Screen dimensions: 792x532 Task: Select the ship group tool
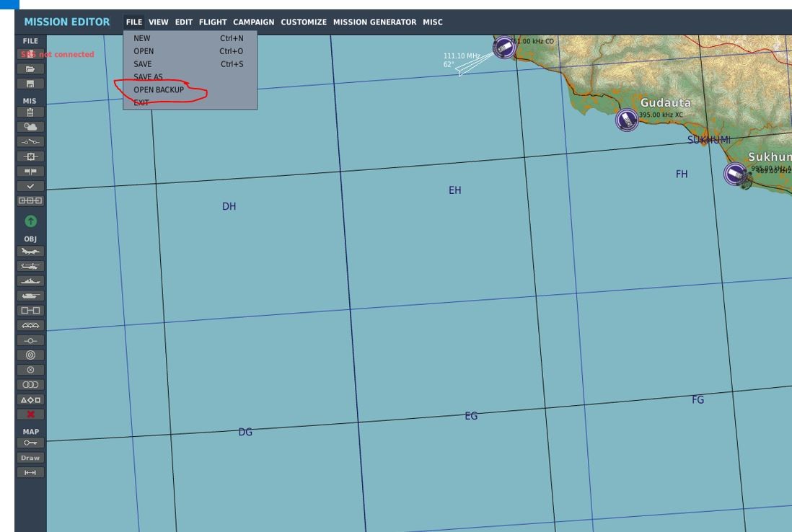click(x=30, y=281)
